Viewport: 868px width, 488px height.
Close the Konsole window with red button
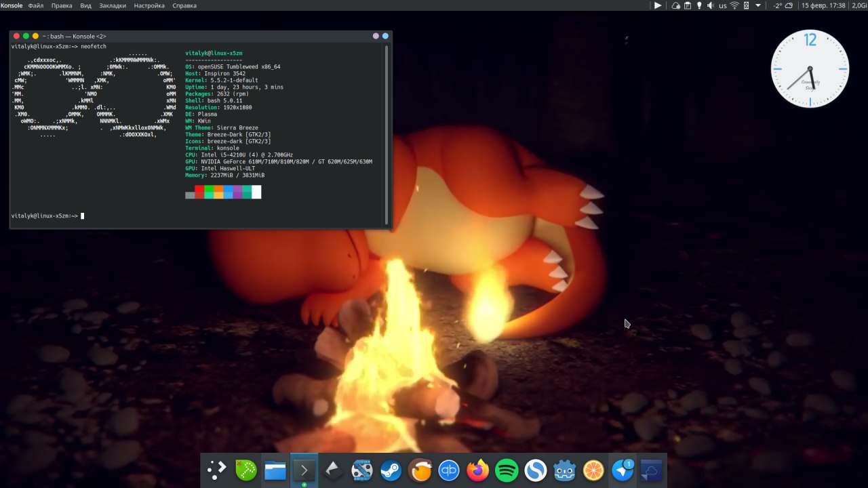[x=17, y=36]
